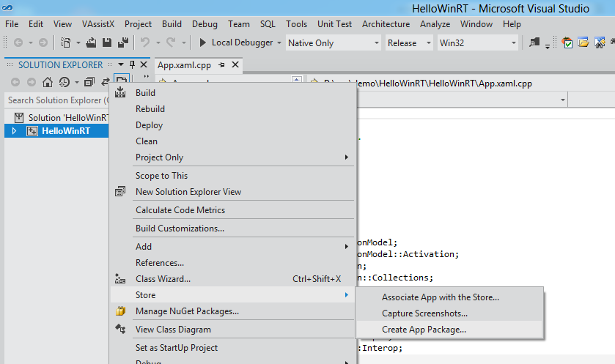The image size is (615, 364).
Task: Click the Collapse All icon in Solution Explorer
Action: point(89,82)
